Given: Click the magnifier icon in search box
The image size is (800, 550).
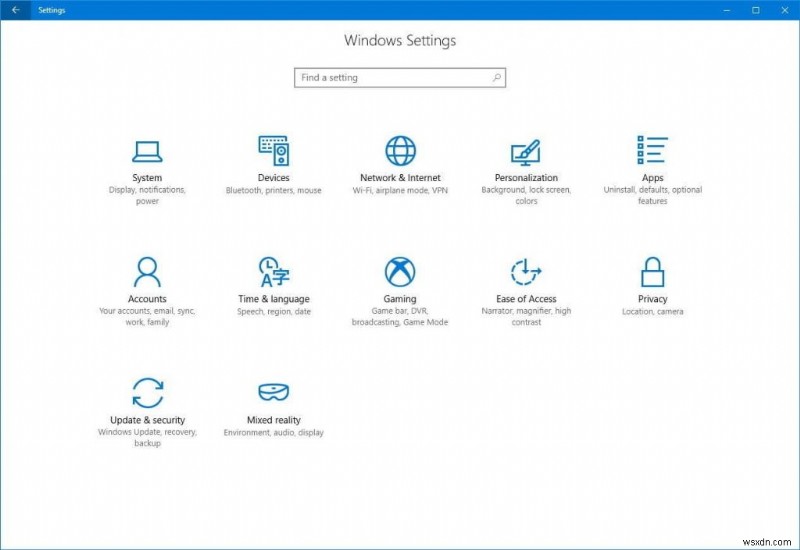Looking at the screenshot, I should [x=496, y=78].
